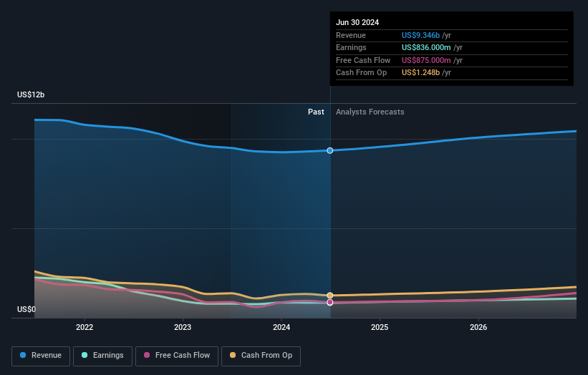Toggle the Earnings series legend button
588x375 pixels.
[x=102, y=356]
